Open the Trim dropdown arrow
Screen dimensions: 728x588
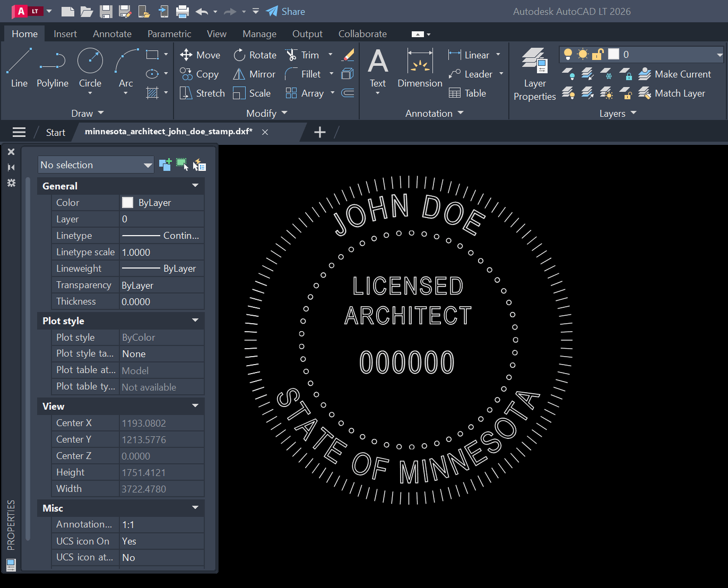331,55
